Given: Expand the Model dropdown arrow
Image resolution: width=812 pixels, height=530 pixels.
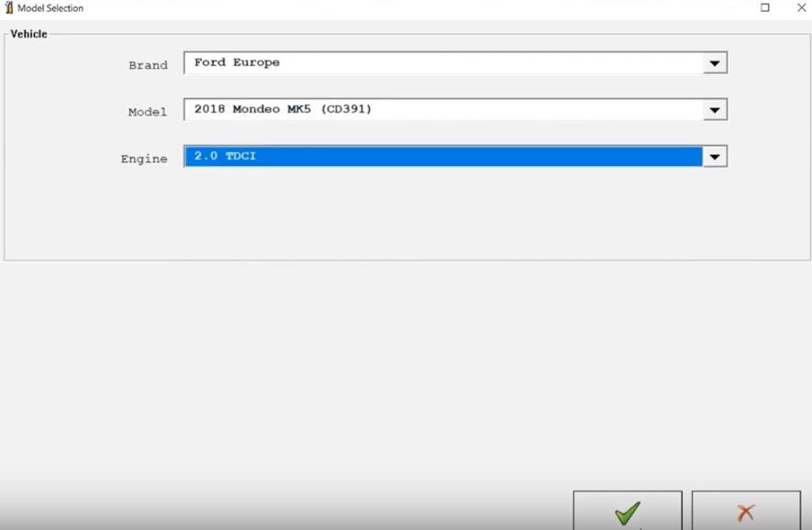Looking at the screenshot, I should [715, 110].
